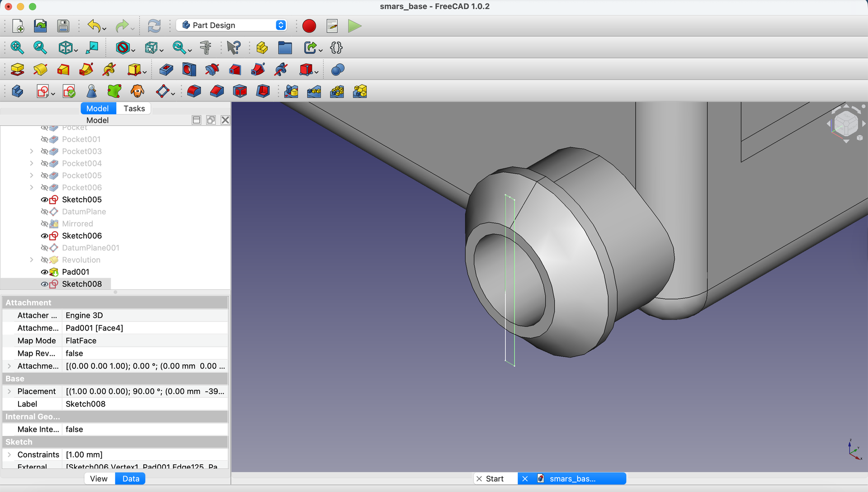The height and width of the screenshot is (492, 868).
Task: Expand the Constraints property row
Action: (9, 454)
